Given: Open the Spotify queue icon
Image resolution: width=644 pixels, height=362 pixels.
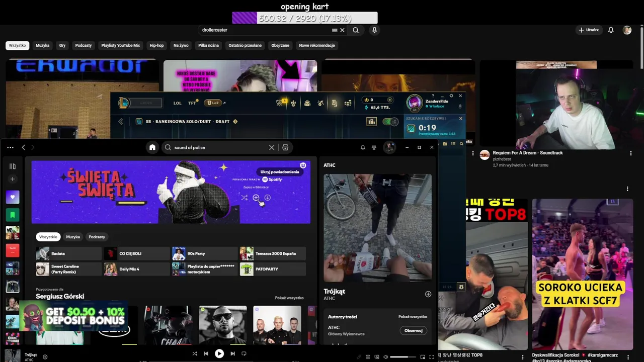Looking at the screenshot, I should click(368, 357).
